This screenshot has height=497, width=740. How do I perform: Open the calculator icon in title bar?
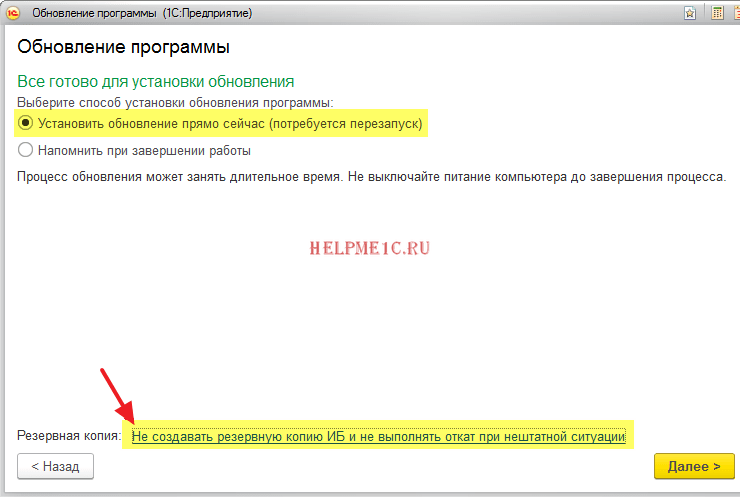point(717,13)
